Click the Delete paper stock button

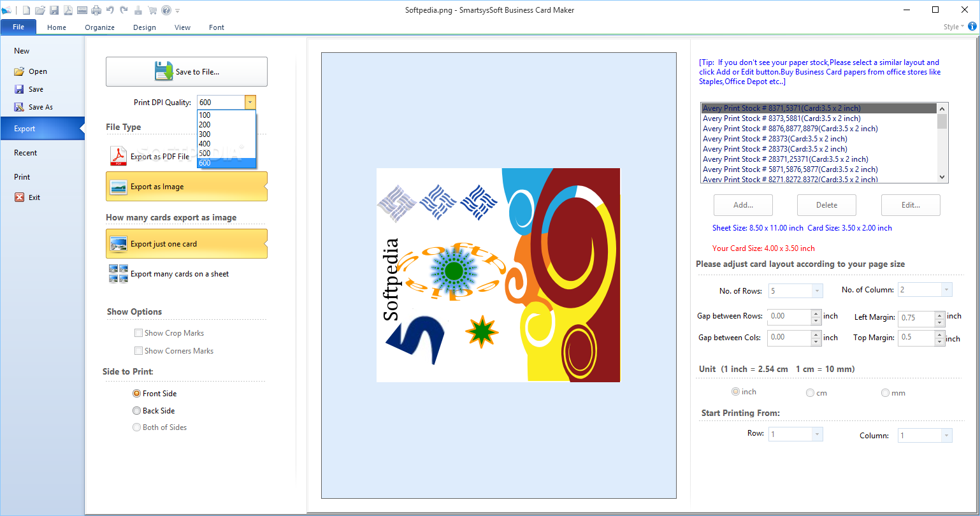pyautogui.click(x=826, y=205)
